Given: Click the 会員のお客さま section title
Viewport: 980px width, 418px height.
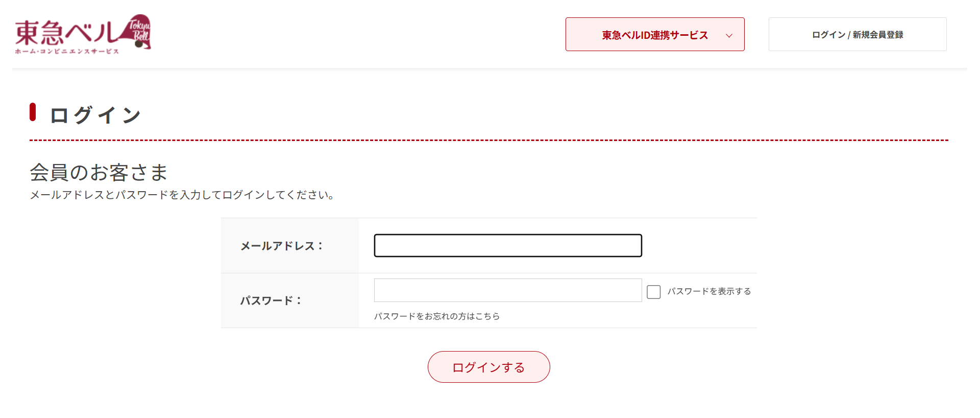Looking at the screenshot, I should coord(99,172).
